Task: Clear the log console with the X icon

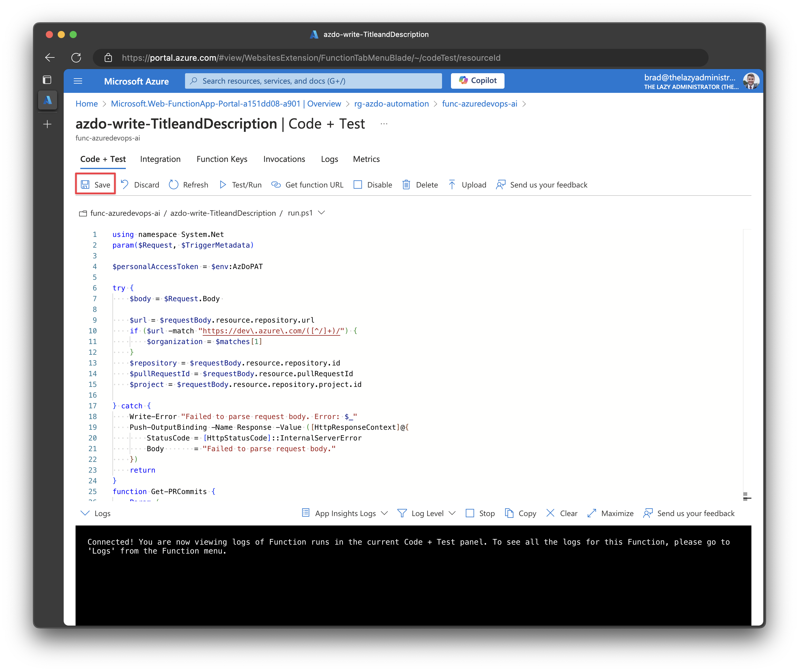Action: [x=550, y=513]
